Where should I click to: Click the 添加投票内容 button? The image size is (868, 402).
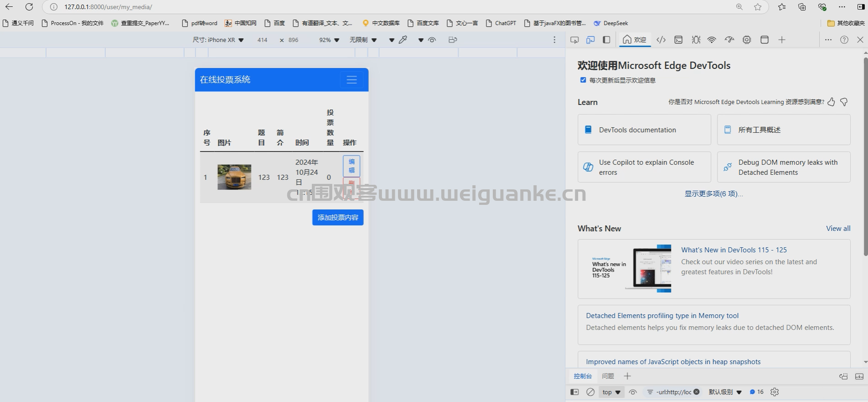pos(338,217)
